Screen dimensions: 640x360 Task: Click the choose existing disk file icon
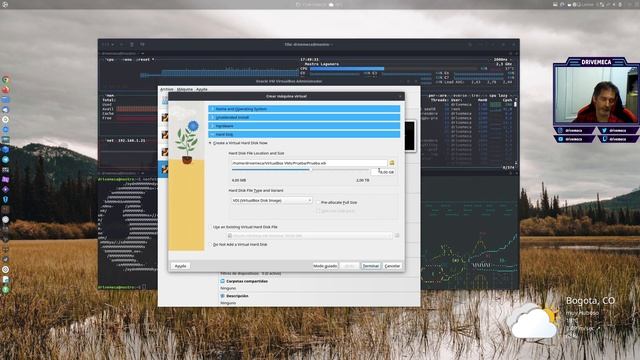pos(397,236)
